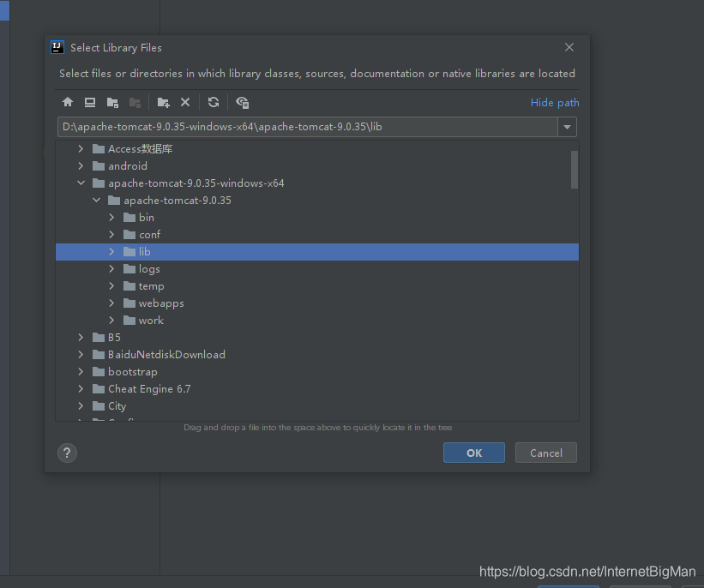Click the Cancel button
This screenshot has height=588, width=704.
546,453
